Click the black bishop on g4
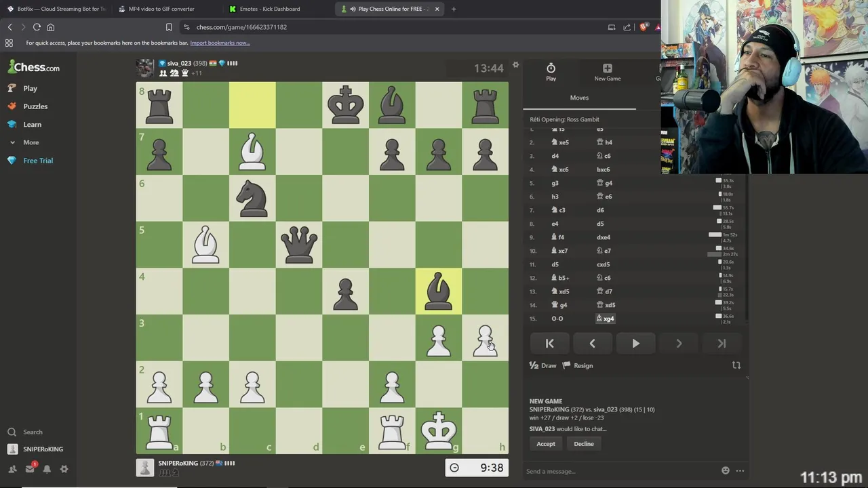This screenshot has width=868, height=488. 438,291
